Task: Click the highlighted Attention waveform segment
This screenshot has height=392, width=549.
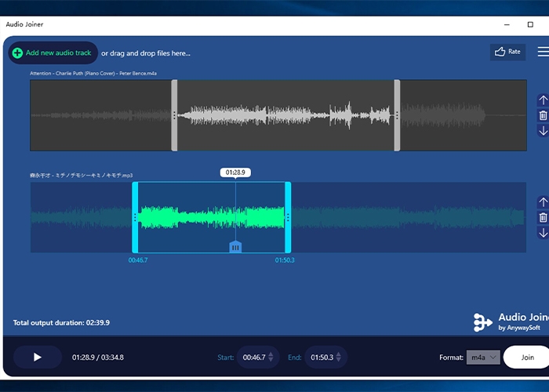Action: [285, 115]
